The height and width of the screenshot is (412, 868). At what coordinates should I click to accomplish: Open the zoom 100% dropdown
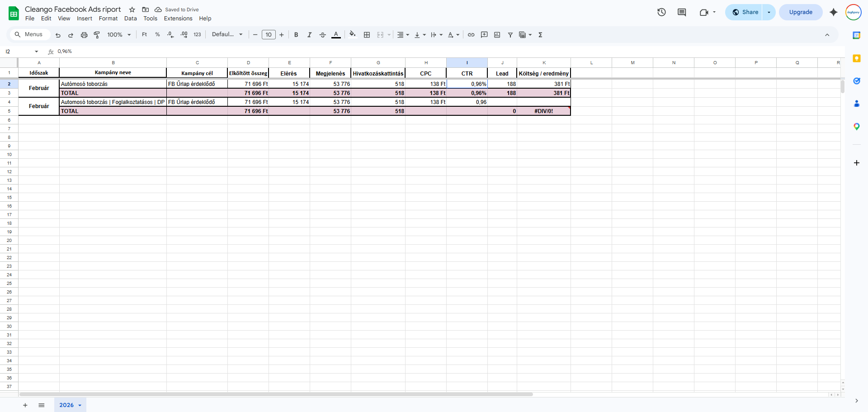[119, 35]
